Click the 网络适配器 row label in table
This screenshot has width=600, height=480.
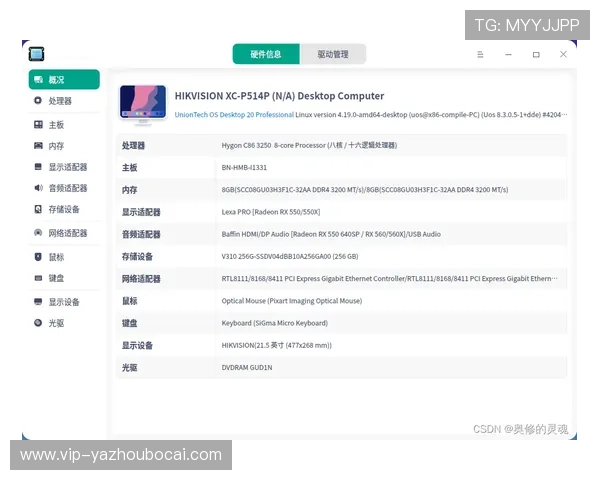point(141,278)
